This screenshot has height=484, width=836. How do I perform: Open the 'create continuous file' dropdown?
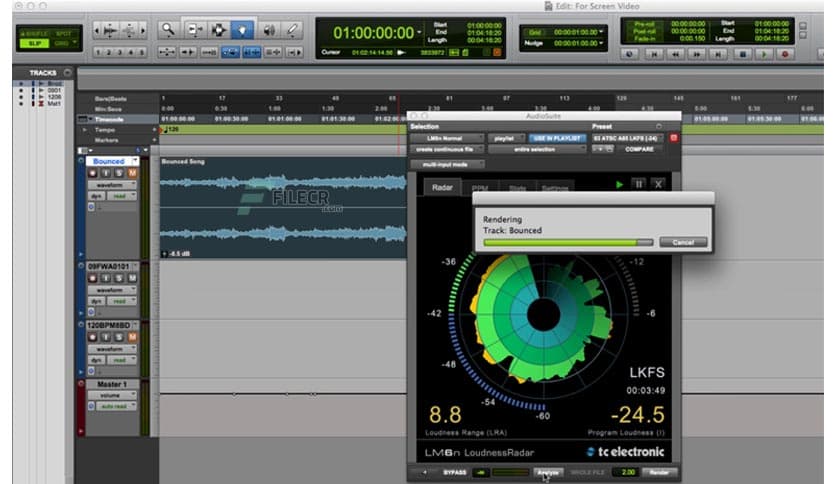tap(445, 149)
